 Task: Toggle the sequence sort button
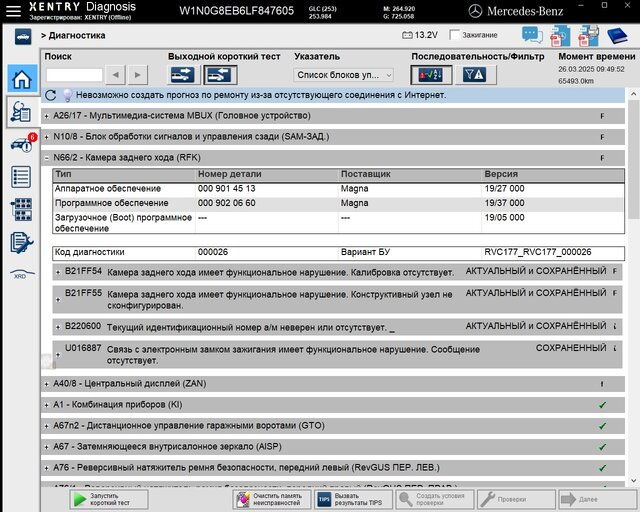[431, 75]
